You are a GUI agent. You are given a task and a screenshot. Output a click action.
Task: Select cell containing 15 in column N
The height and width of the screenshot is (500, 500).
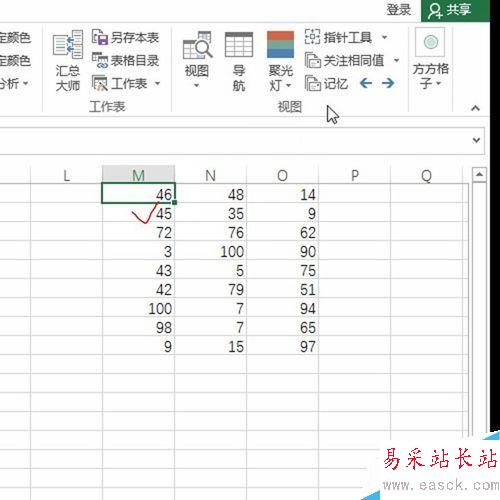tap(211, 345)
